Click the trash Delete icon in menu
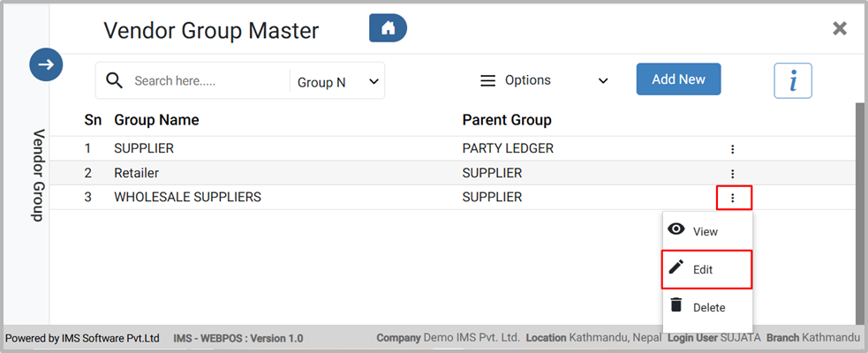Image resolution: width=868 pixels, height=353 pixels. [677, 305]
